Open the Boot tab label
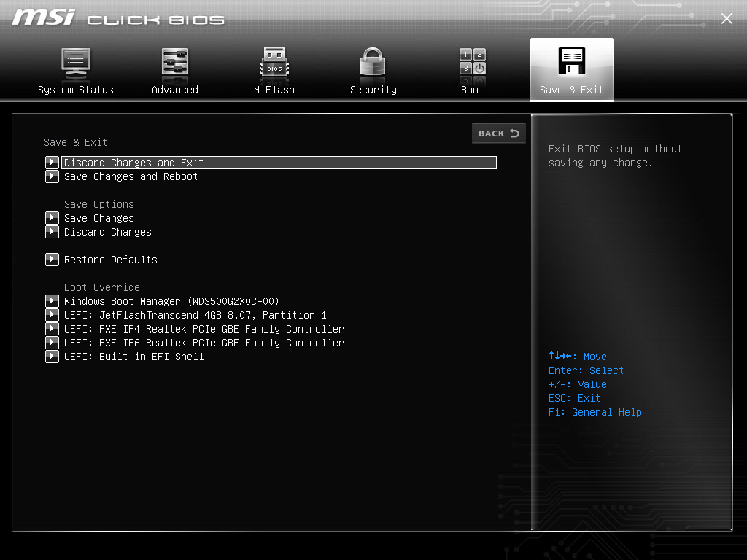Screen dimensions: 747x560 (472, 90)
